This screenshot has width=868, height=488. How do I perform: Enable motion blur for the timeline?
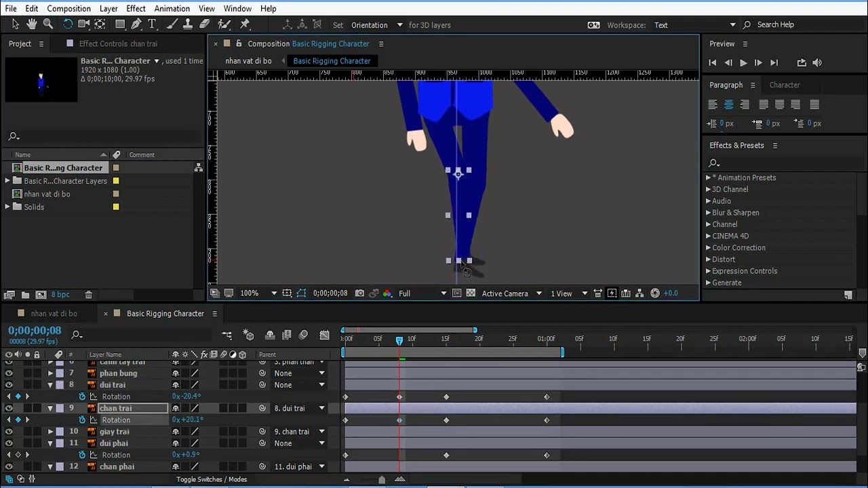[303, 335]
